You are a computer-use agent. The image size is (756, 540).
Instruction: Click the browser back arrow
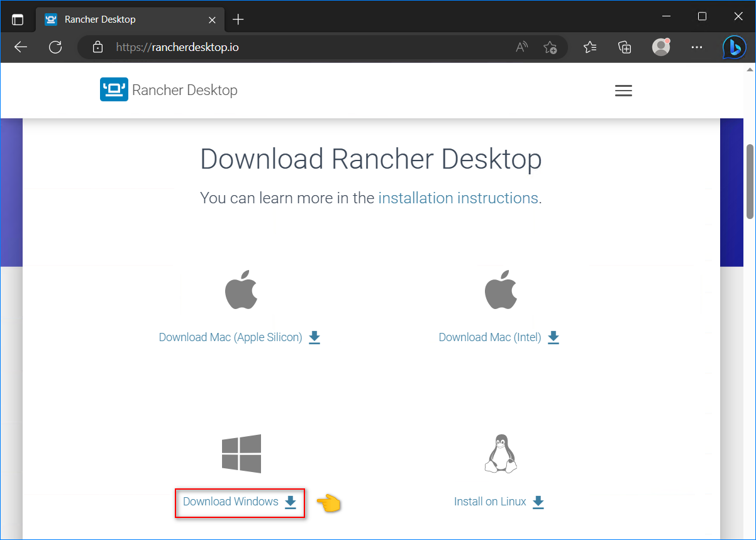click(21, 47)
